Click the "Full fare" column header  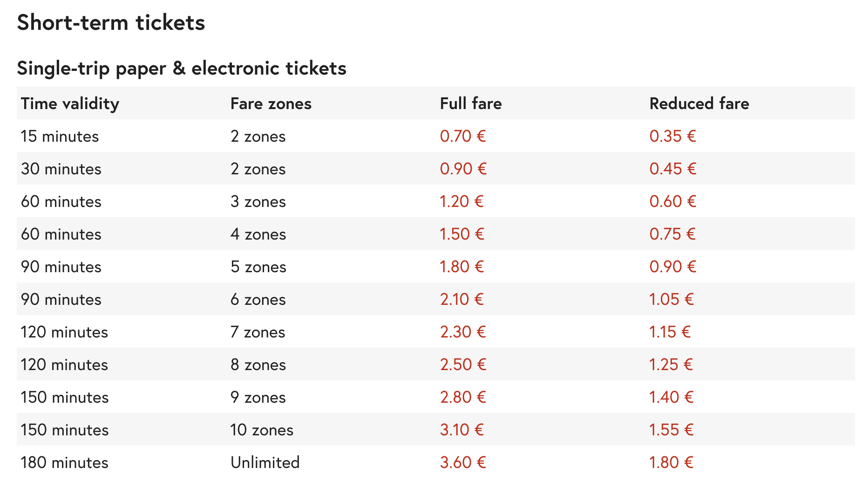tap(470, 103)
